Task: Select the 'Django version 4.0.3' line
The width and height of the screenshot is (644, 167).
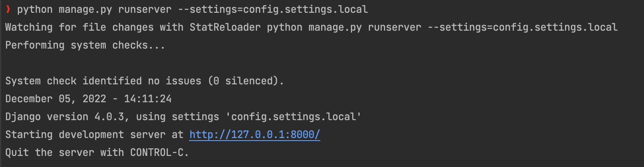Action: pos(183,117)
